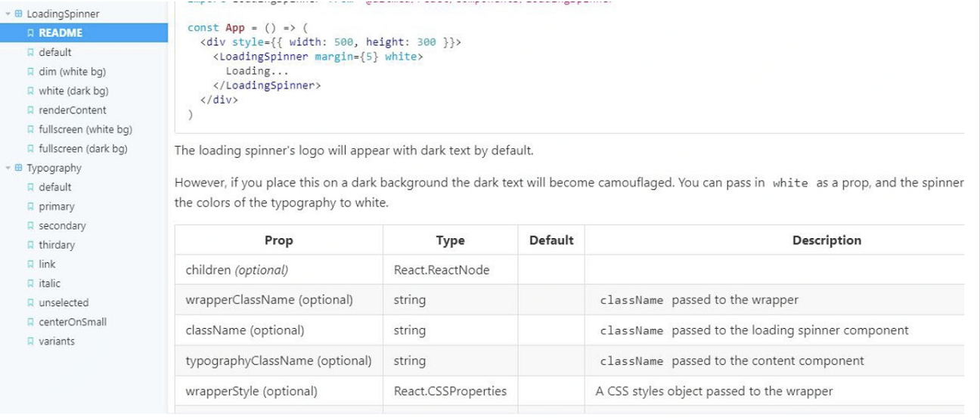
Task: Click bookmark icon beside secondary
Action: coord(30,225)
